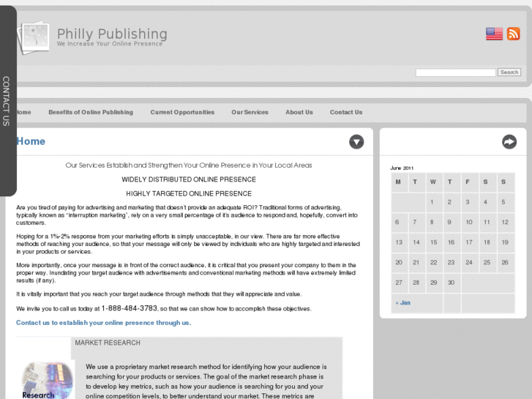Click the We Increase Your Online Presence tagline

110,44
